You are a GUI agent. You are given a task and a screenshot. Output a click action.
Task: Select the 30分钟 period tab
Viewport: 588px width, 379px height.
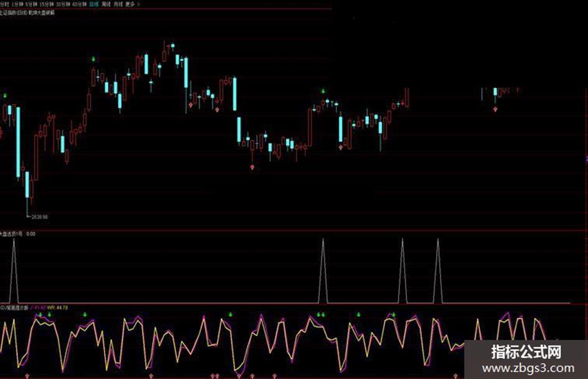pos(63,4)
